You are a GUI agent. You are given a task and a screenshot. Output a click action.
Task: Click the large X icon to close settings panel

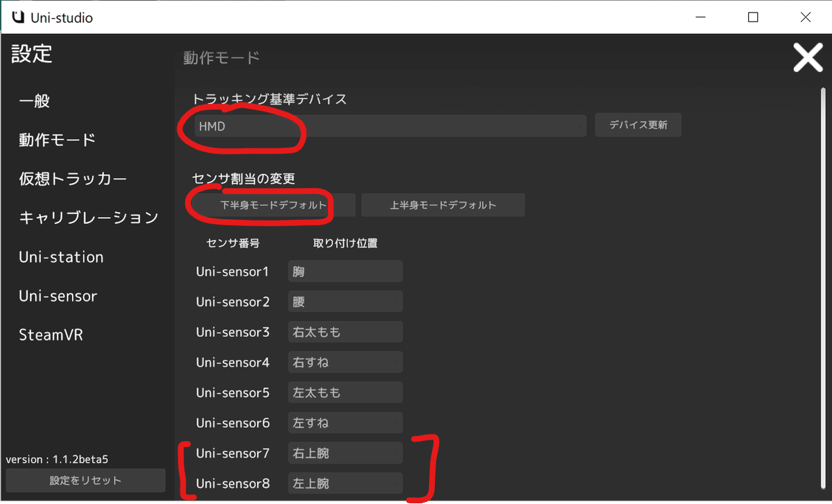pos(808,58)
